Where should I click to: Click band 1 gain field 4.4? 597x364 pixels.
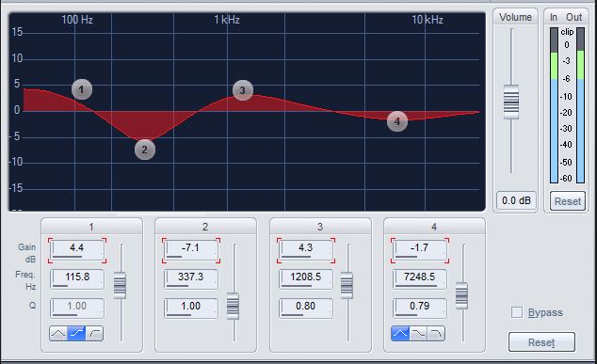(x=77, y=250)
